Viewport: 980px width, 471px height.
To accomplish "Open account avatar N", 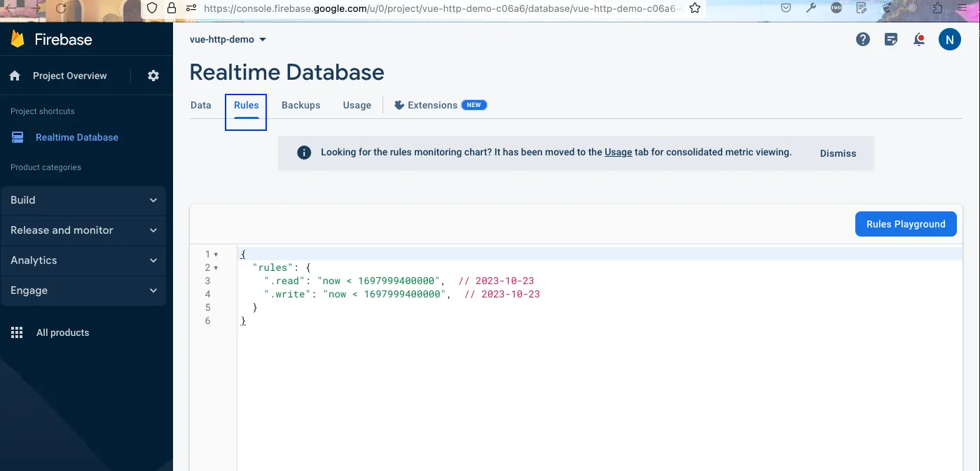I will tap(949, 39).
